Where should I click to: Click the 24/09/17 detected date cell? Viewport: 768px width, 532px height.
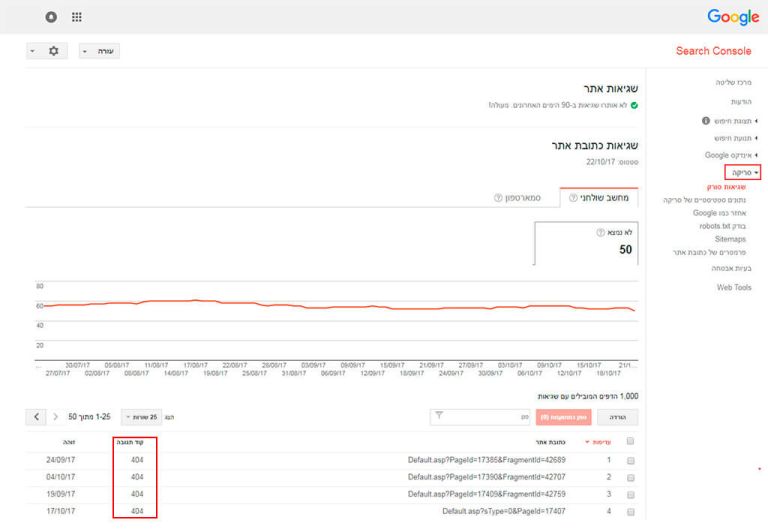(x=61, y=460)
